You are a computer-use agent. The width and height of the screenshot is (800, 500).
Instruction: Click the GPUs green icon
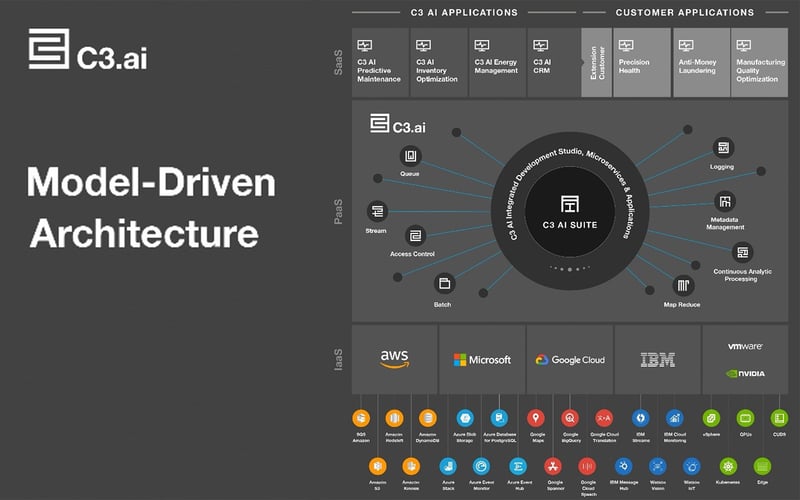click(745, 418)
